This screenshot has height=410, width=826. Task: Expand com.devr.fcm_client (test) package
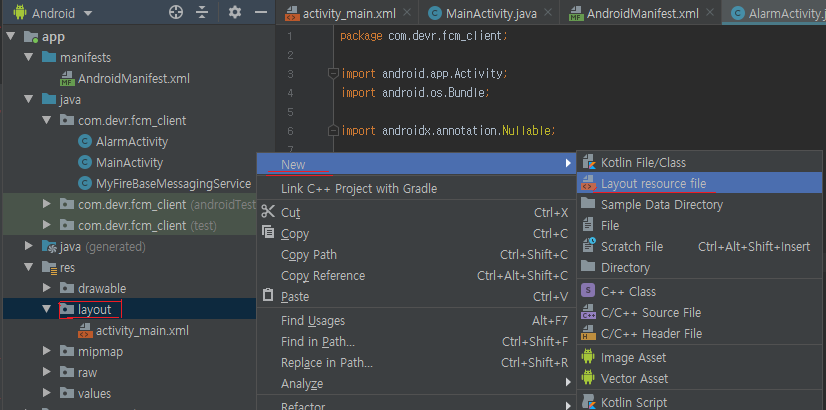pos(46,226)
